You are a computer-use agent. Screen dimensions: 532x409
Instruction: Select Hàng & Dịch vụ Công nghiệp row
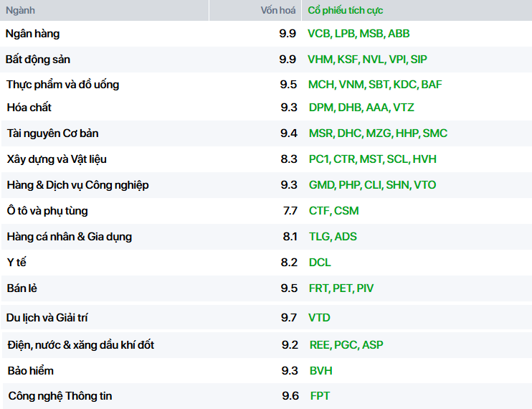pyautogui.click(x=77, y=185)
